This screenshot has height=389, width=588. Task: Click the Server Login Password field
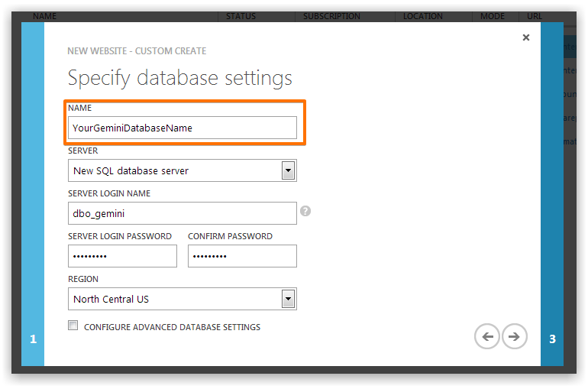pos(122,256)
